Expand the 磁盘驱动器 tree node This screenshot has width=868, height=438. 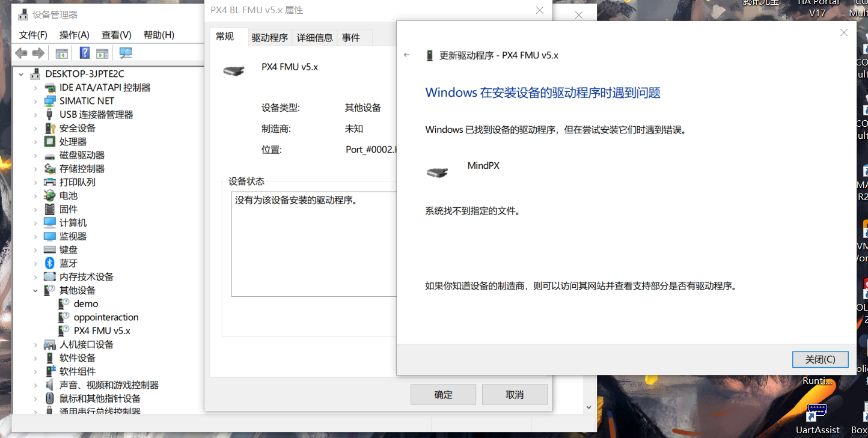click(x=35, y=155)
